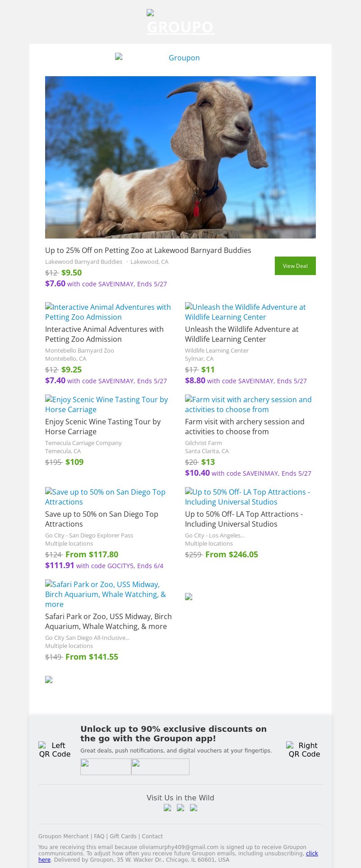The image size is (361, 868).
Task: Open the Contact footer link
Action: (152, 836)
